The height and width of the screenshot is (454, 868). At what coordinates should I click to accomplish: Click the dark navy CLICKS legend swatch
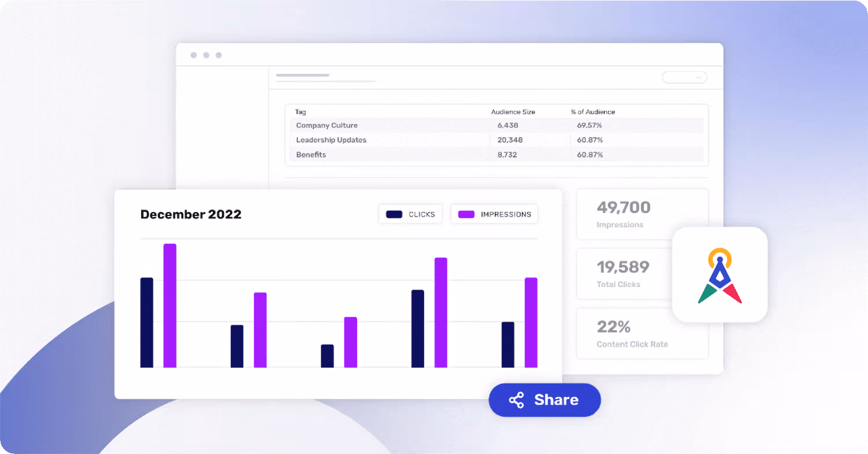coord(394,214)
